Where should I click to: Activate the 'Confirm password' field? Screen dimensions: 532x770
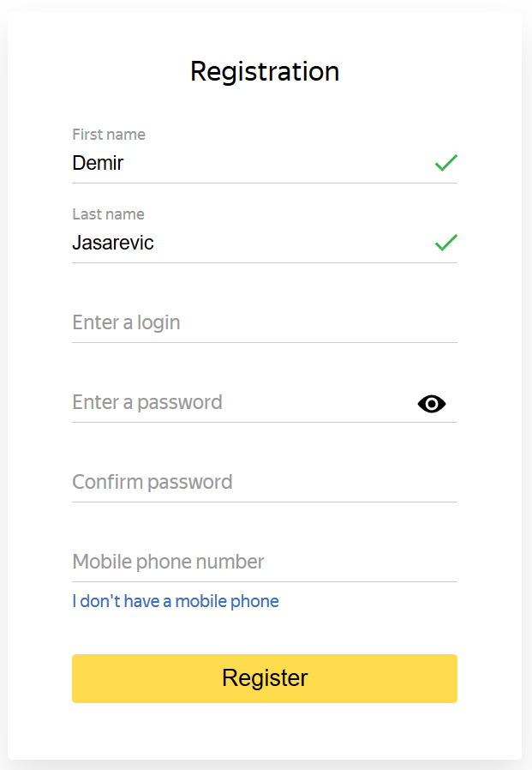(x=265, y=482)
